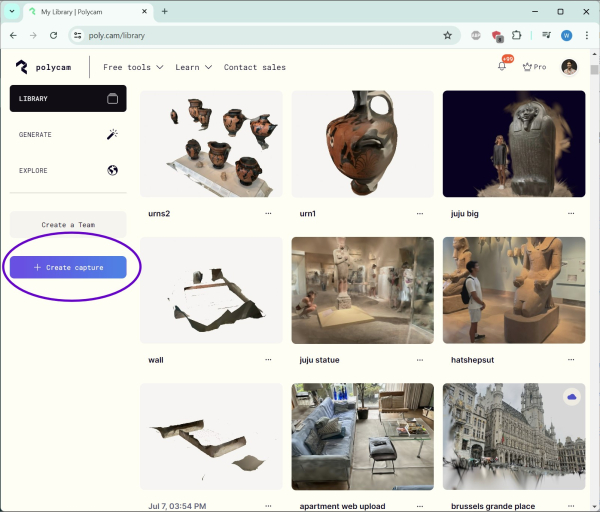Bookmark this page with star icon
Viewport: 600px width, 512px height.
click(x=447, y=35)
